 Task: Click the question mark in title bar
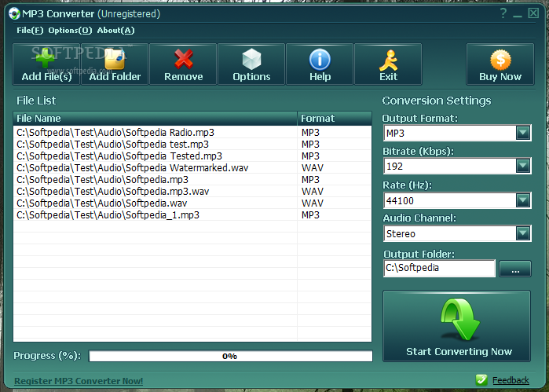[x=503, y=13]
